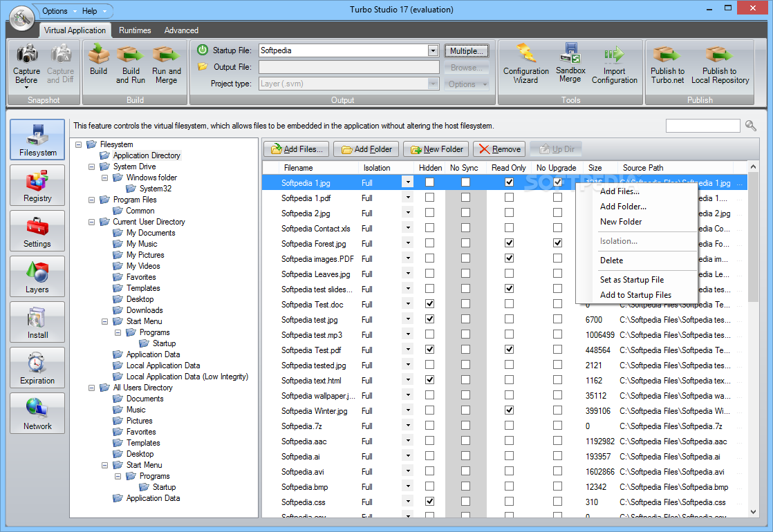This screenshot has height=532, width=773.
Task: Click the Multiple... button
Action: [467, 50]
